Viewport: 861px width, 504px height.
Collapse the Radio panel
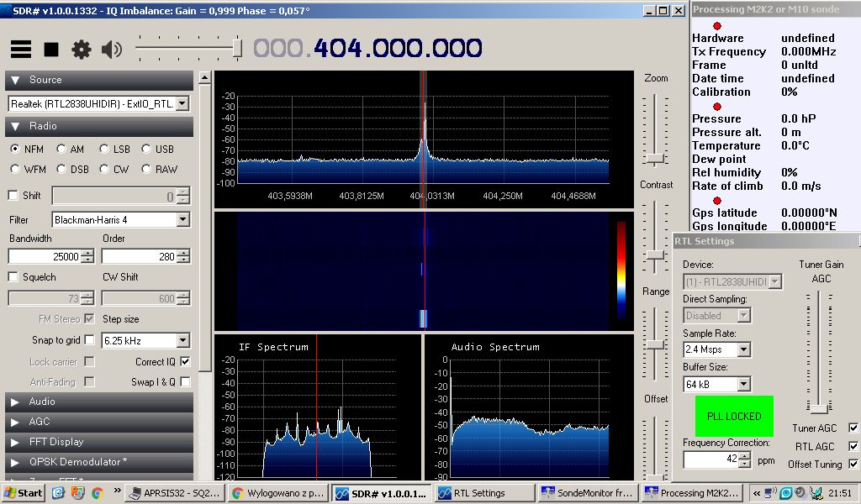(99, 126)
